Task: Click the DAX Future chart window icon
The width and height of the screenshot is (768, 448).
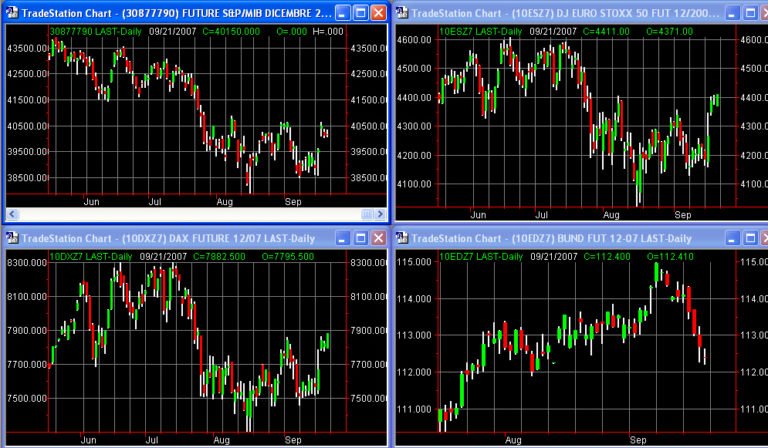Action: [11, 238]
